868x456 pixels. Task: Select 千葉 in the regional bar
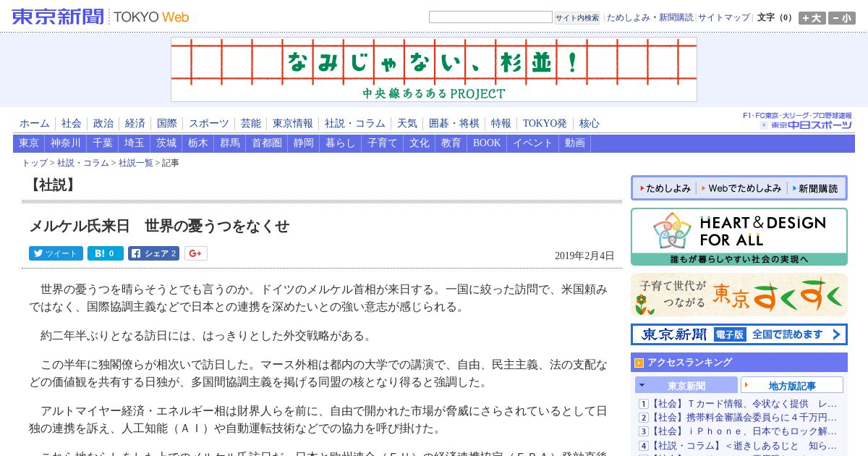pyautogui.click(x=103, y=143)
